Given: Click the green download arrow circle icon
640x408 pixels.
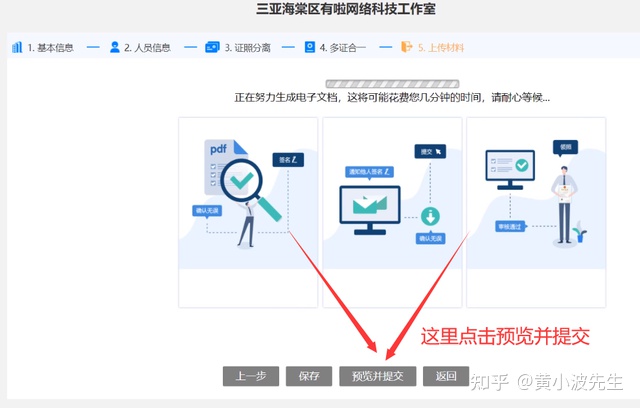Looking at the screenshot, I should 430,216.
